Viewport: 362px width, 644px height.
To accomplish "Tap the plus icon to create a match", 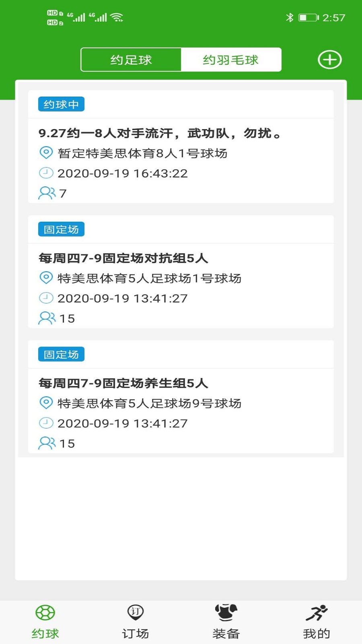I will (329, 60).
